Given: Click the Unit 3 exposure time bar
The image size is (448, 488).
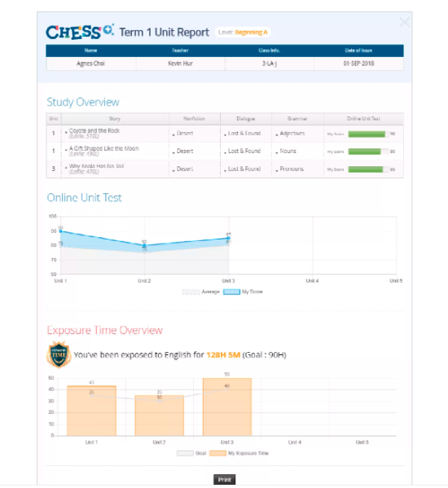Looking at the screenshot, I should coord(227,407).
